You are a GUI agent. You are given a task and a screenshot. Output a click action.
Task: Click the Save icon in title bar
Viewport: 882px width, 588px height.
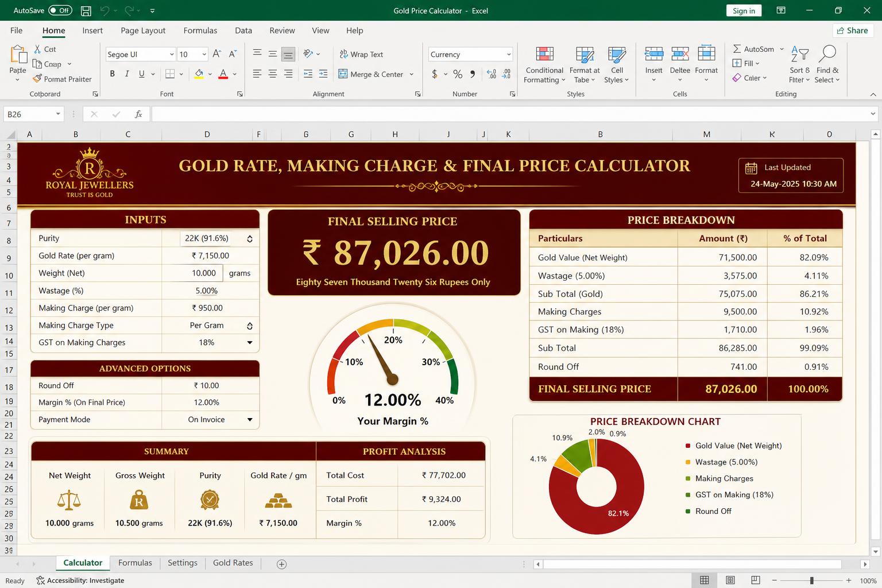point(86,10)
